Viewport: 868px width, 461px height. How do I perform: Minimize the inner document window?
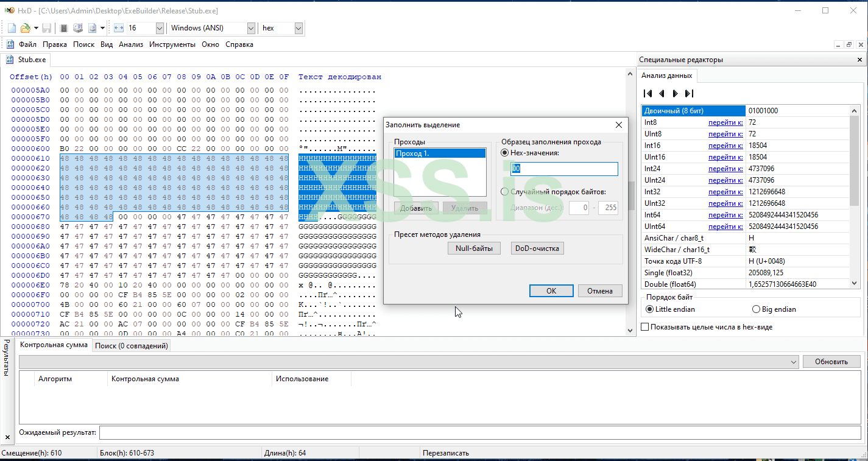[838, 44]
